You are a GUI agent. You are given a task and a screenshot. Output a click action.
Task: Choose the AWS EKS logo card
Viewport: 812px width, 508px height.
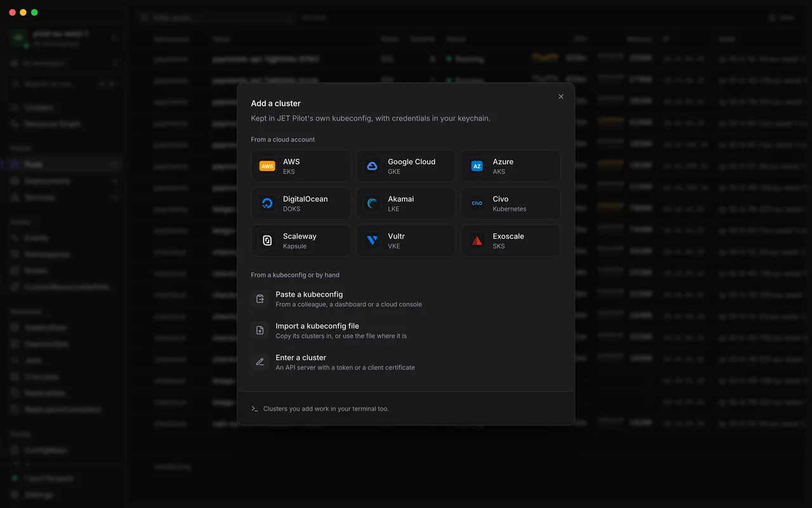pyautogui.click(x=301, y=166)
